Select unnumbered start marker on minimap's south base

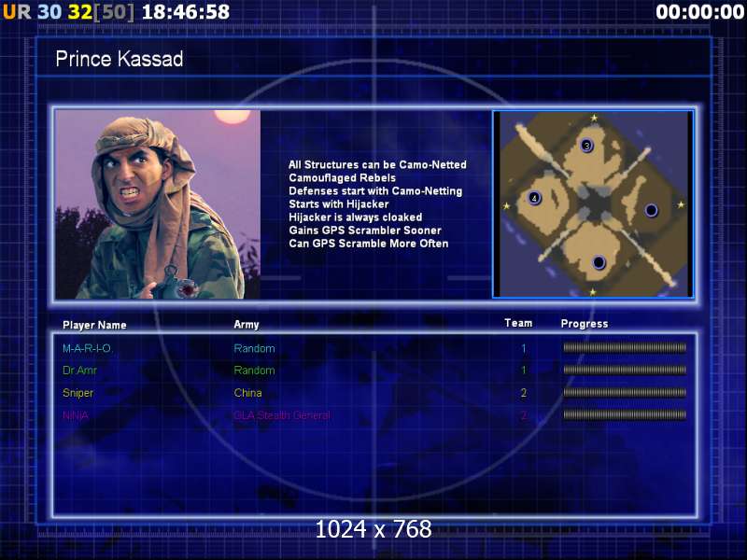[599, 262]
